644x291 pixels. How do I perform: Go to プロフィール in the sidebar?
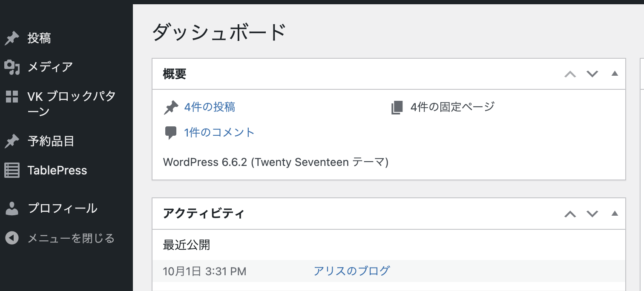pyautogui.click(x=63, y=208)
